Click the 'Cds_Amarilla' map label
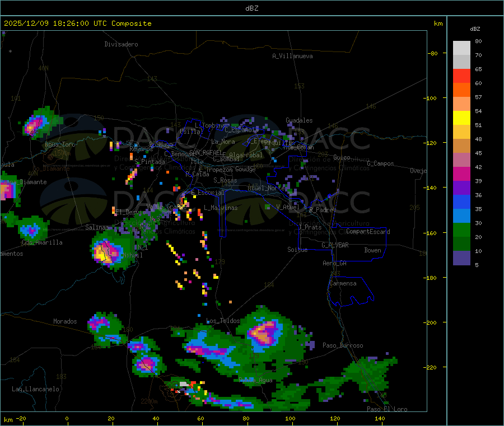This screenshot has width=504, height=426. [42, 242]
